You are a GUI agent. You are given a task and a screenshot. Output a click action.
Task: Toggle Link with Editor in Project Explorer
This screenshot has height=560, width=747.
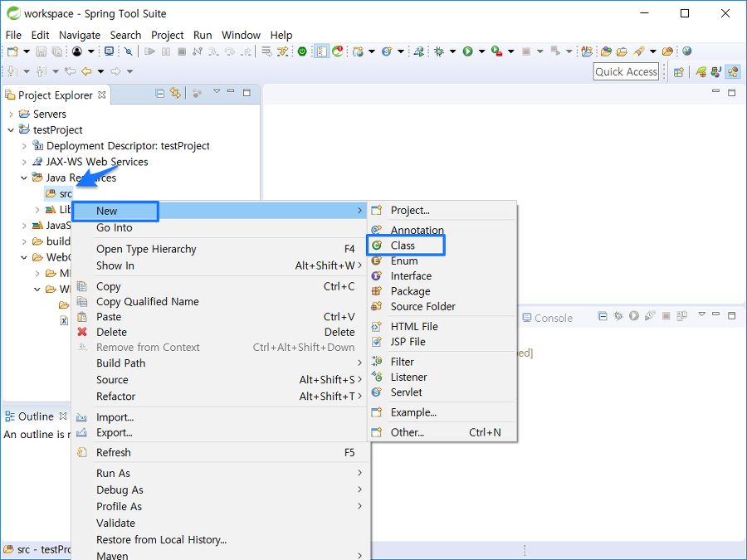coord(175,93)
